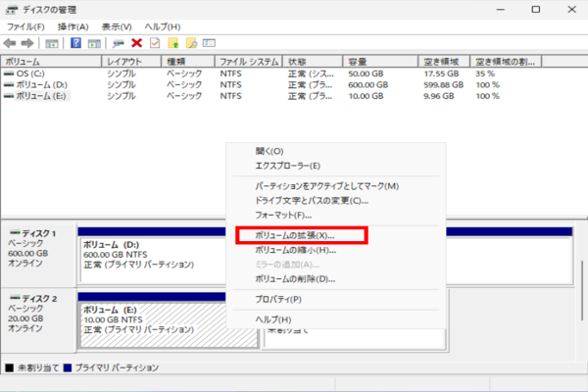Click the Forward arrow toolbar icon
Viewport: 588px width, 392px height.
pyautogui.click(x=28, y=43)
